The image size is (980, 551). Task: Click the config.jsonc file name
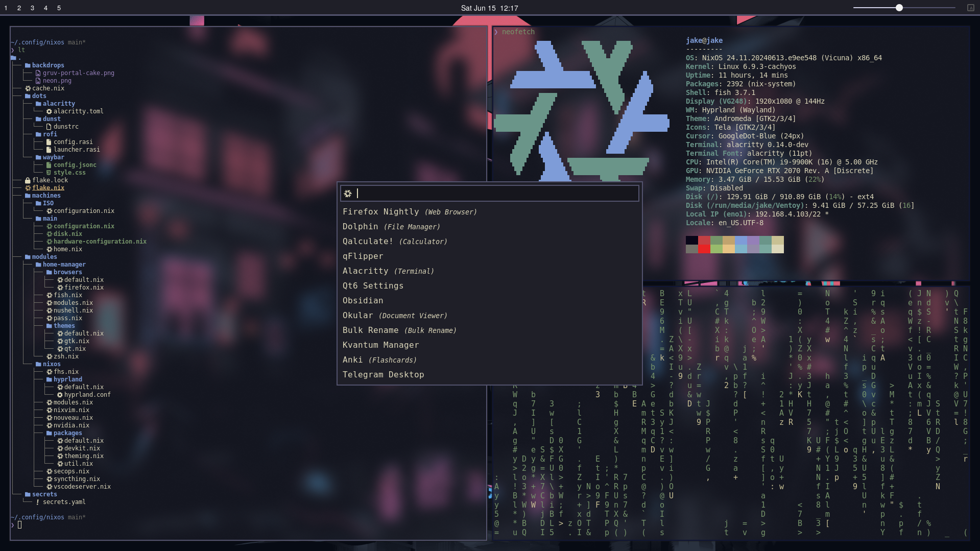(75, 165)
